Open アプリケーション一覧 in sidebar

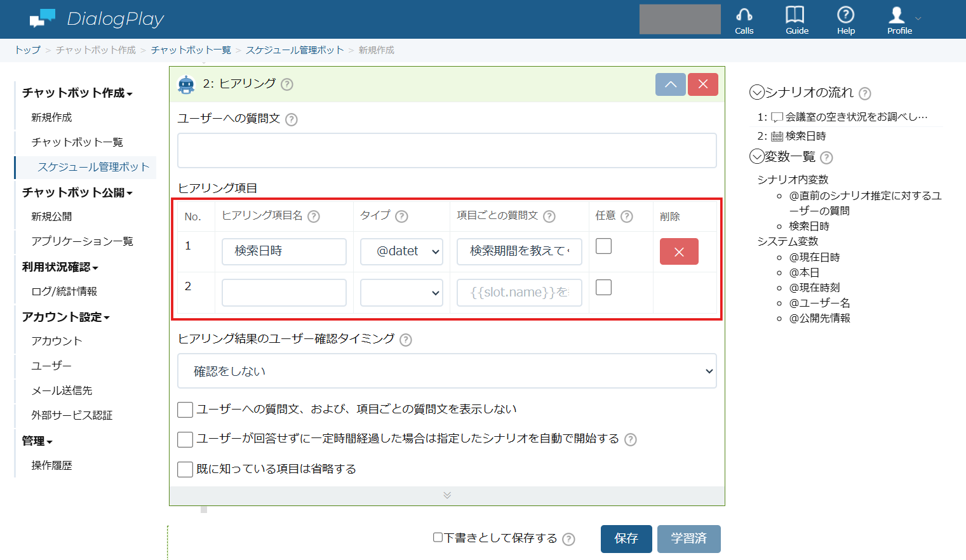[83, 241]
